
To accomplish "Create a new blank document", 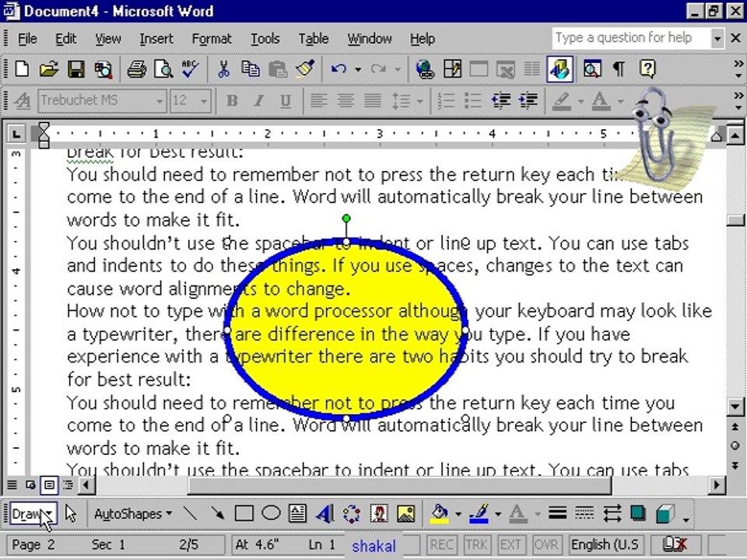I will click(22, 69).
